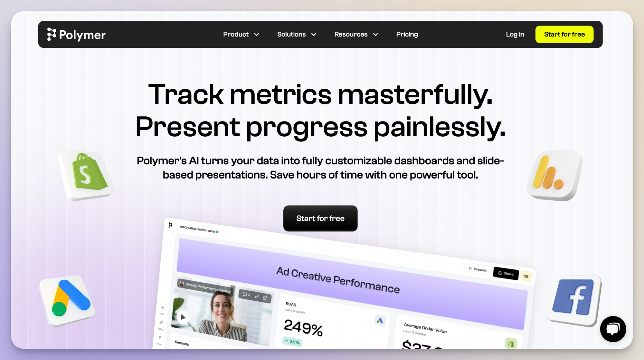Expand the Resources dropdown menu
The image size is (644, 360).
coord(356,34)
